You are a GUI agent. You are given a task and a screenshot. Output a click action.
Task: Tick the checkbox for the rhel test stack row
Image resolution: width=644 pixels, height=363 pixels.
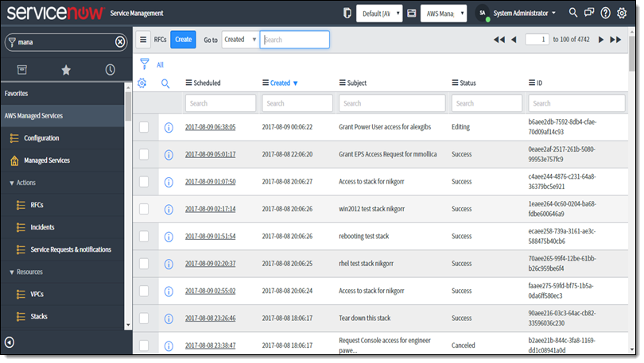144,263
